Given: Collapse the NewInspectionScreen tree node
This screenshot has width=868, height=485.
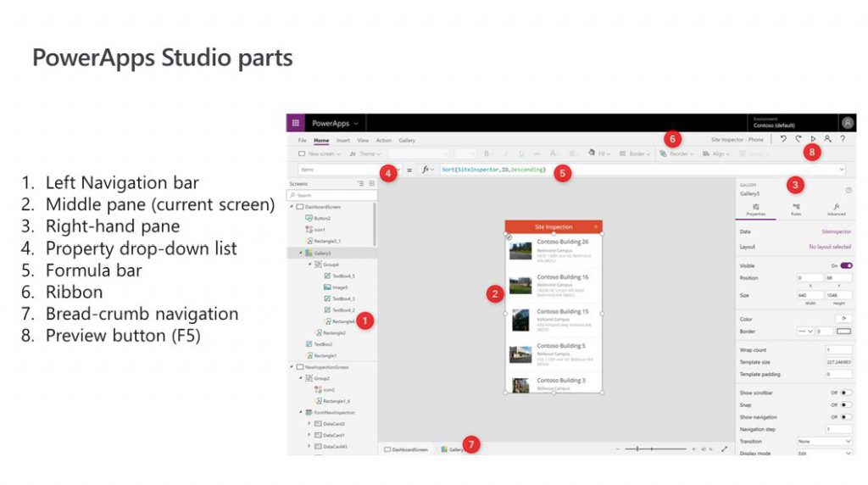Looking at the screenshot, I should pos(292,366).
